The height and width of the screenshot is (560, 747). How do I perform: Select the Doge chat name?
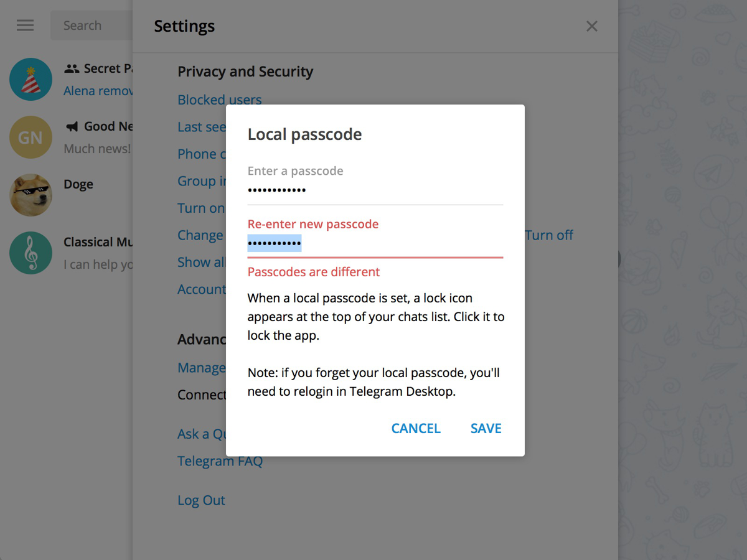[78, 185]
